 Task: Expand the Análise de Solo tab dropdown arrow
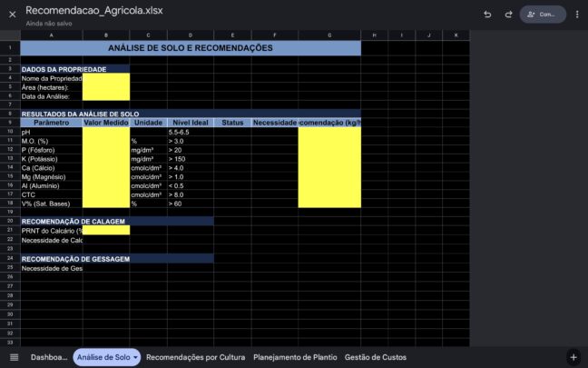click(136, 358)
